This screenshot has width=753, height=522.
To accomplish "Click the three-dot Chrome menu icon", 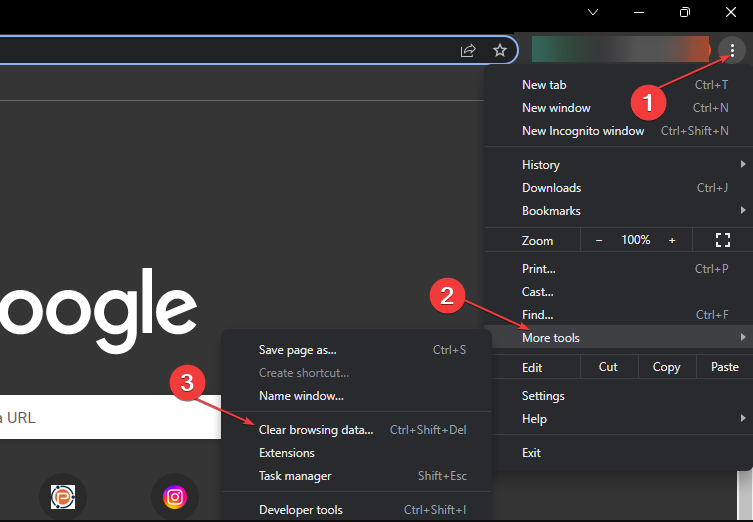I will pyautogui.click(x=733, y=50).
